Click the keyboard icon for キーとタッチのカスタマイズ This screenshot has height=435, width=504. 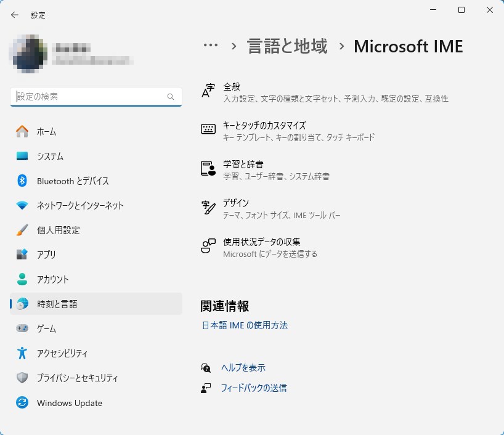[x=208, y=130]
